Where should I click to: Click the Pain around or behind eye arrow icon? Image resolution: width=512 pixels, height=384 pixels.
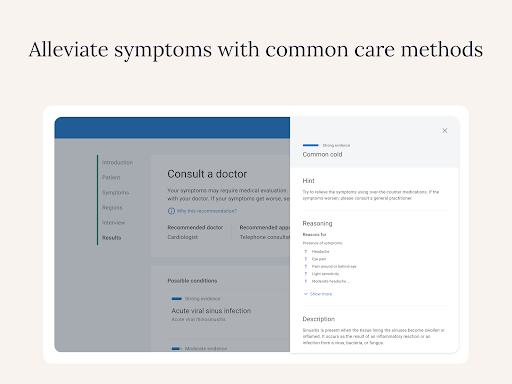click(x=306, y=266)
